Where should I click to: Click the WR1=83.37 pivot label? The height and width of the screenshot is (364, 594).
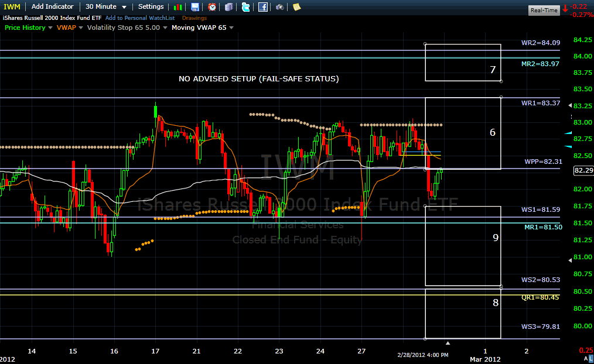(541, 103)
